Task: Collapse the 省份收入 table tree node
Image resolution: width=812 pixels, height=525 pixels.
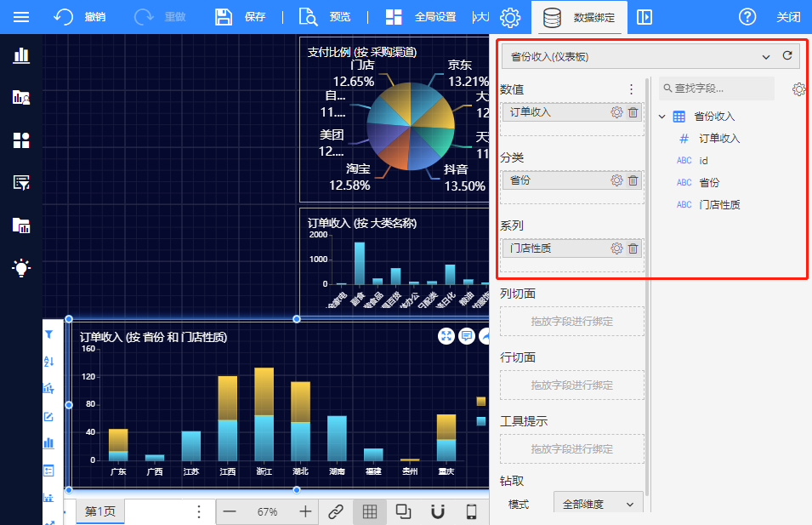Action: pyautogui.click(x=662, y=117)
